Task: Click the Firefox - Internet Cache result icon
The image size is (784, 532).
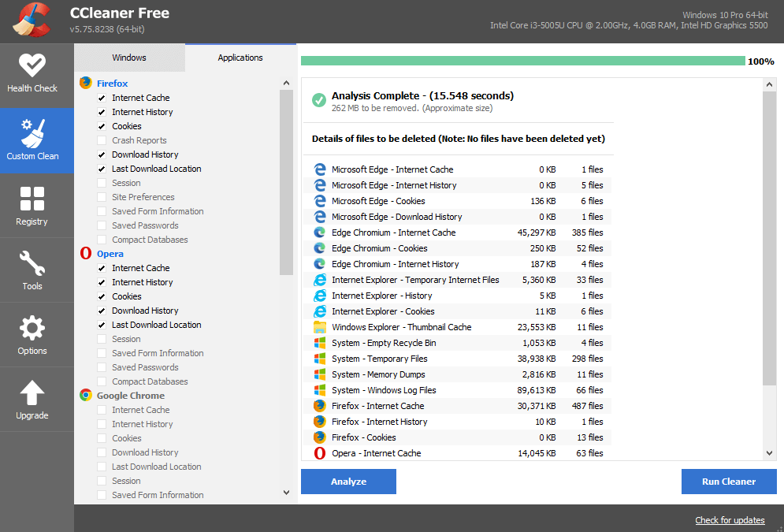Action: click(x=319, y=406)
